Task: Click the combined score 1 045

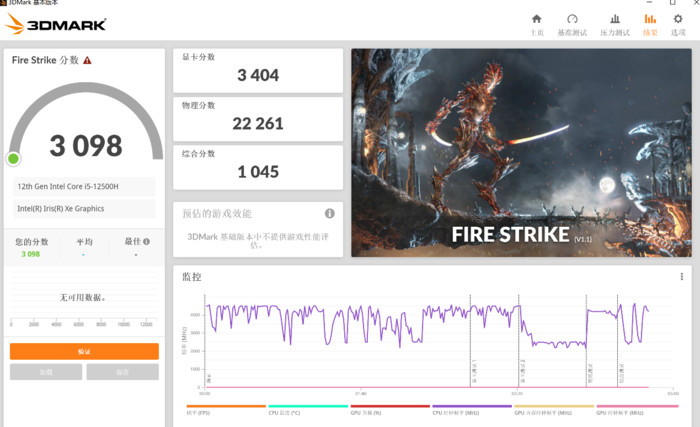Action: (x=258, y=172)
